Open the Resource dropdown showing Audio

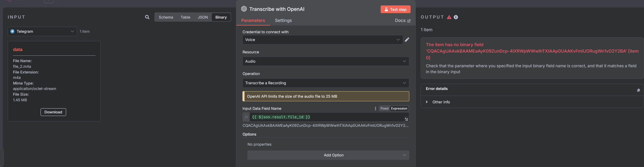(x=326, y=61)
